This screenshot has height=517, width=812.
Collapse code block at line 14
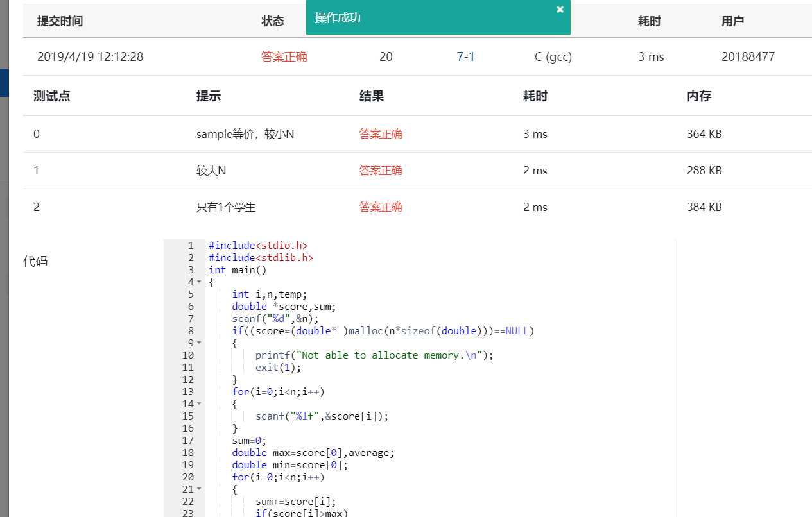(x=199, y=404)
